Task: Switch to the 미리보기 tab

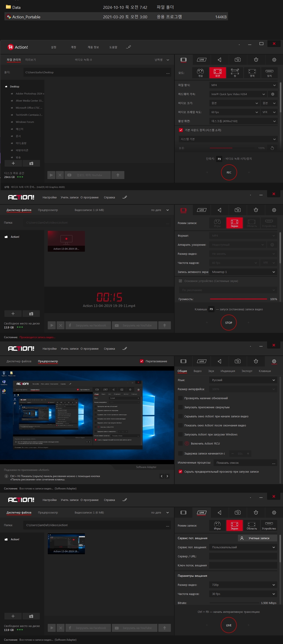Action: click(x=31, y=60)
